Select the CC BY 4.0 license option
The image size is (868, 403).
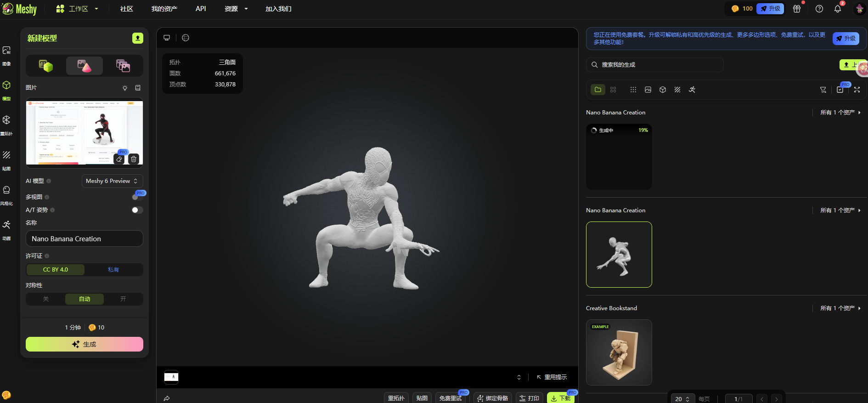(x=56, y=270)
